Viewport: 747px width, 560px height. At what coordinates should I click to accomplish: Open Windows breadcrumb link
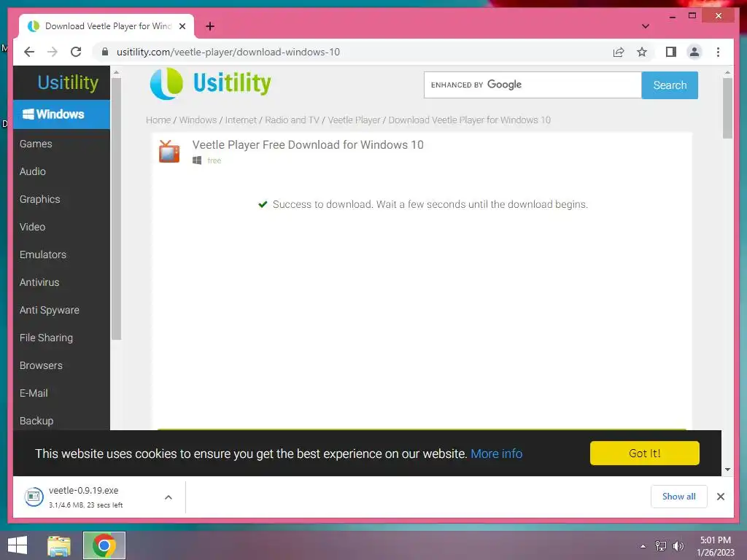(x=198, y=120)
